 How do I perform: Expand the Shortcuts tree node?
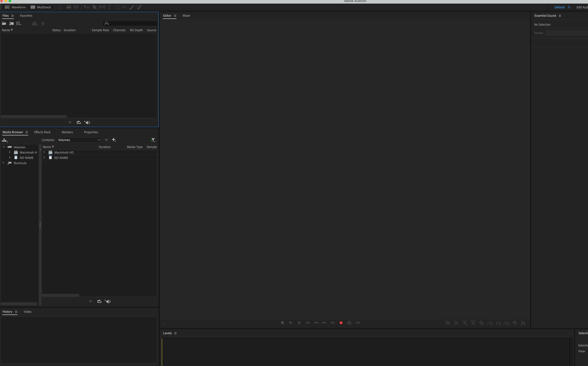pos(3,163)
